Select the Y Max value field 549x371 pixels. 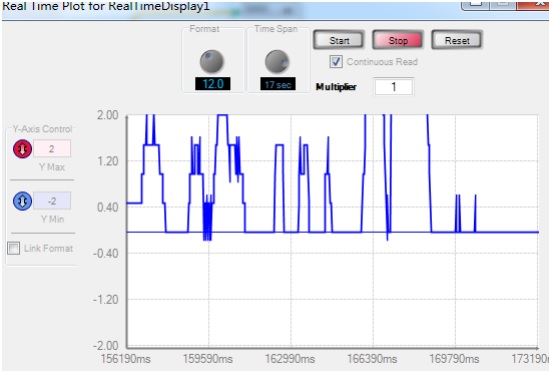(52, 149)
